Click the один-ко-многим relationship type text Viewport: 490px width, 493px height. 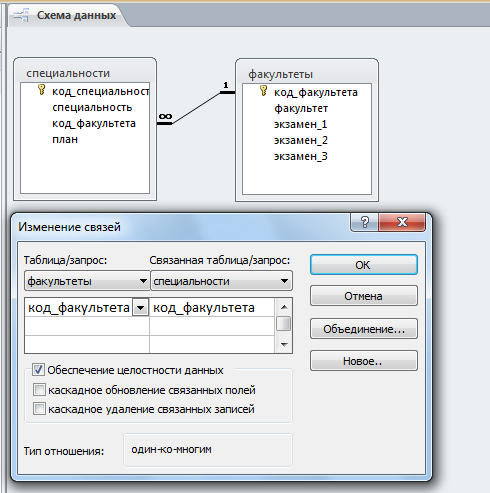click(x=171, y=449)
